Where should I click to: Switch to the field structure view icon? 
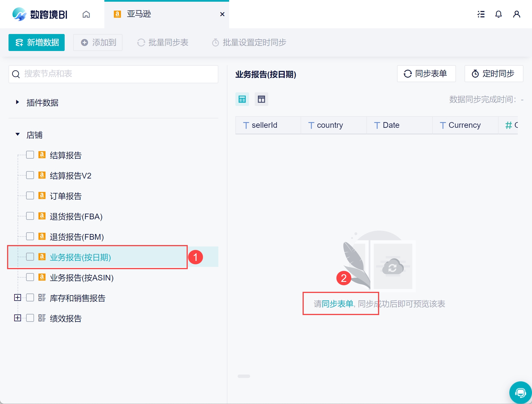[x=261, y=99]
